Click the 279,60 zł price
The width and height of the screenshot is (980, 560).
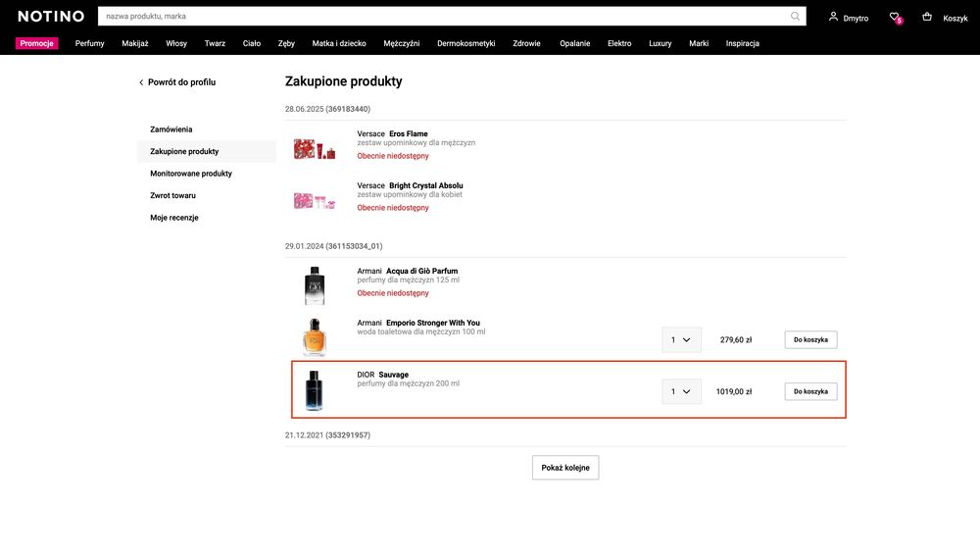pyautogui.click(x=736, y=339)
